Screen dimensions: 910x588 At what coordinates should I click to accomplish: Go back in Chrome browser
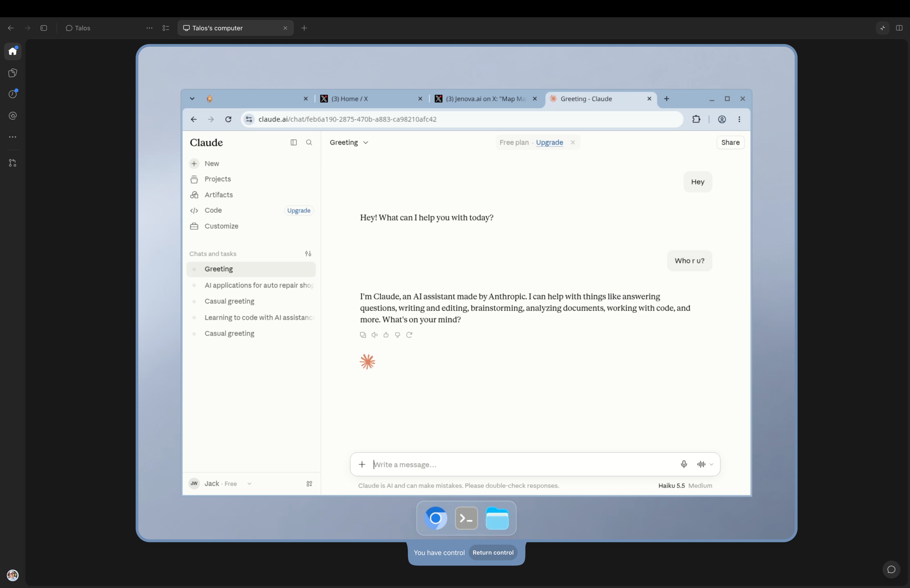[194, 119]
